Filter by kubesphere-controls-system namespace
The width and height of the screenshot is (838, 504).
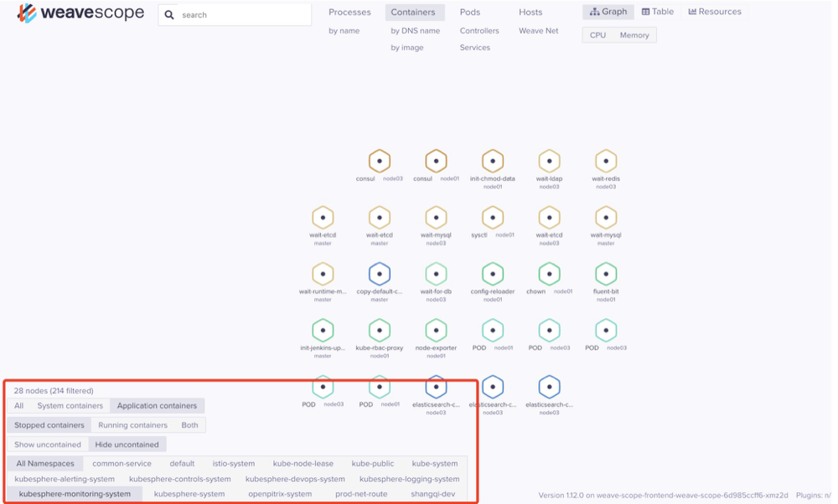(x=180, y=480)
